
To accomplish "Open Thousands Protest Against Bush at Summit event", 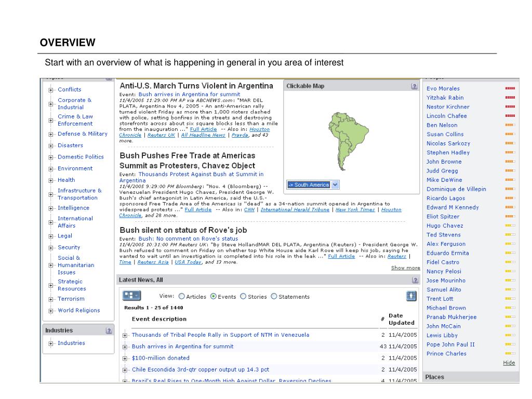I will [191, 177].
